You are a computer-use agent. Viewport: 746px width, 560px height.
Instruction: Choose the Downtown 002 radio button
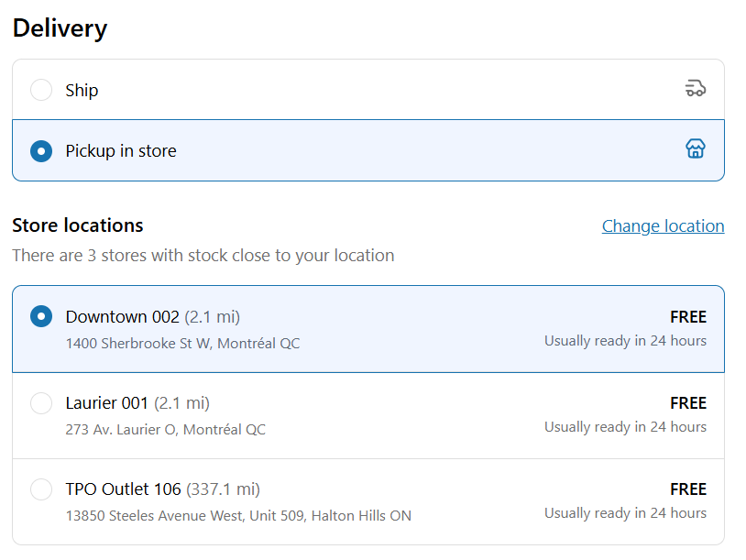(41, 316)
